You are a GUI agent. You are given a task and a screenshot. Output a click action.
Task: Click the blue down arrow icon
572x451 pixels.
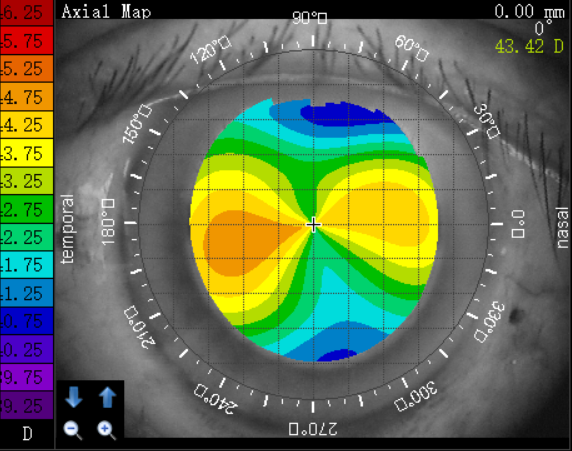[74, 397]
